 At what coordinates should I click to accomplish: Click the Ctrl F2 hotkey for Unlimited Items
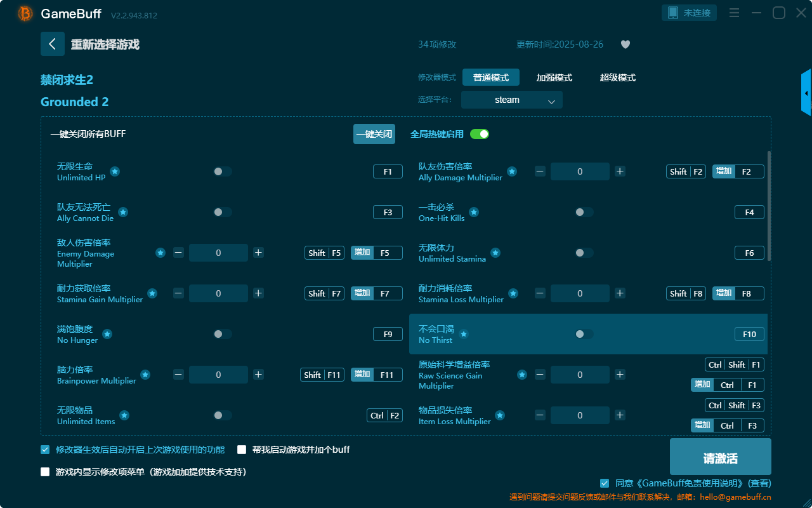tap(385, 415)
